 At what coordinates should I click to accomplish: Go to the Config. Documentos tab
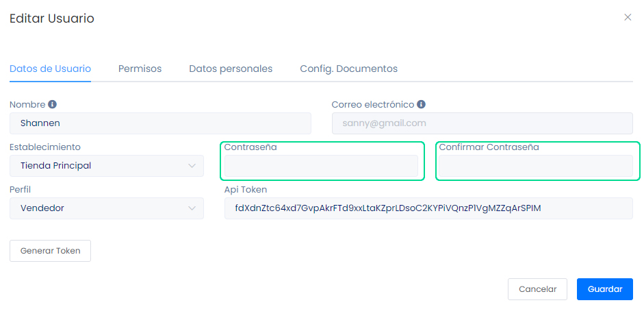click(348, 69)
